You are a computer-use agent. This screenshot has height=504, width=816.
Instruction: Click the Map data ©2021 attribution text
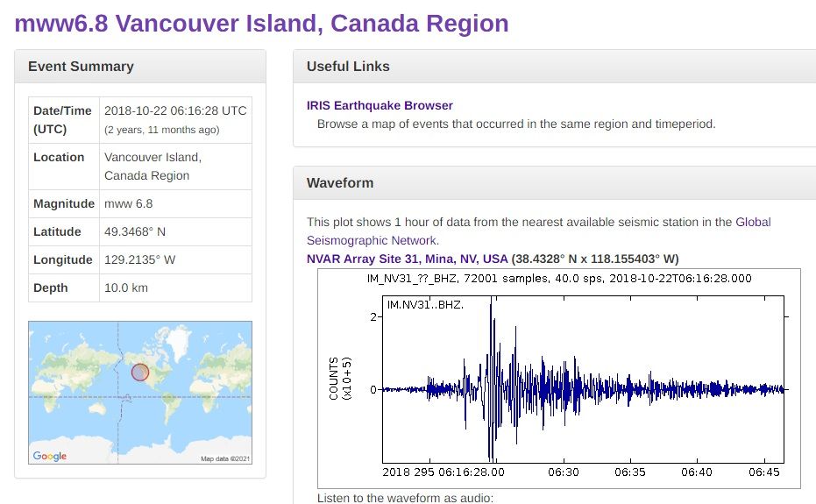(x=225, y=458)
